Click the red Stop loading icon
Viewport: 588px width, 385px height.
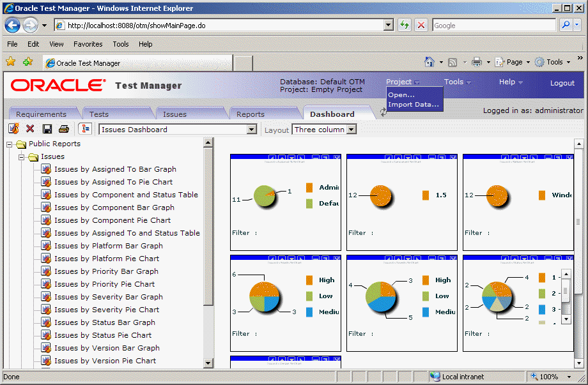coord(421,25)
